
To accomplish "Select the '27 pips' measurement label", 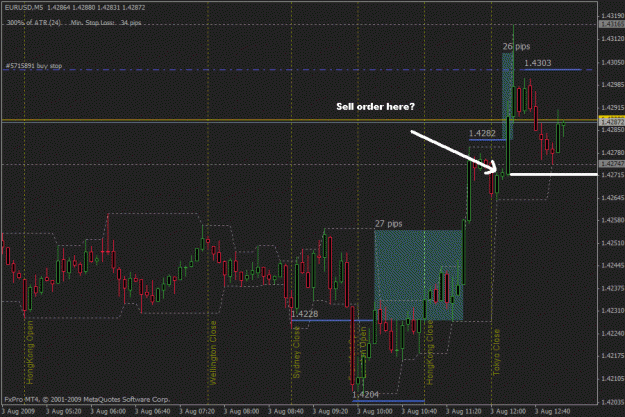I will (389, 224).
